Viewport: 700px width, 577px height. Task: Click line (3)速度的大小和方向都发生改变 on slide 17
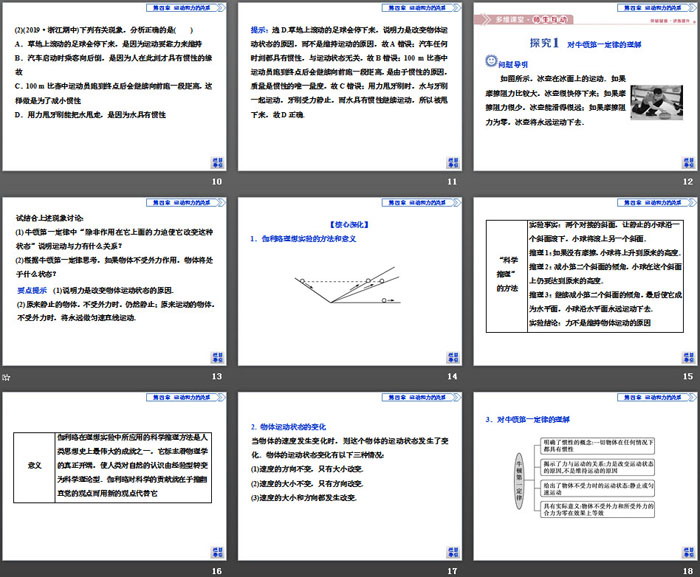pos(304,498)
